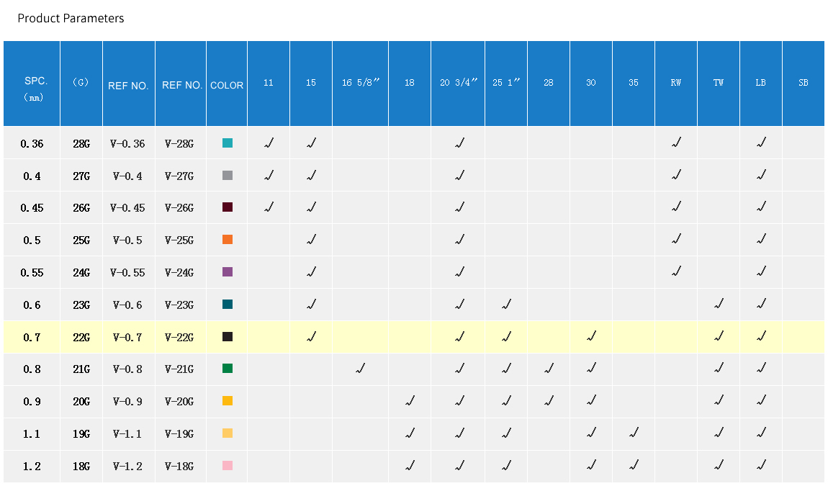This screenshot has width=828, height=504.
Task: Click the teal color swatch for V-28G
Action: (228, 143)
